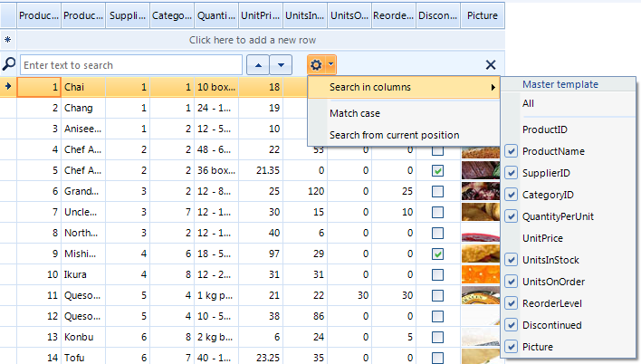Viewport: 641px width, 364px height.
Task: Select the Ikura product name cell
Action: [82, 274]
